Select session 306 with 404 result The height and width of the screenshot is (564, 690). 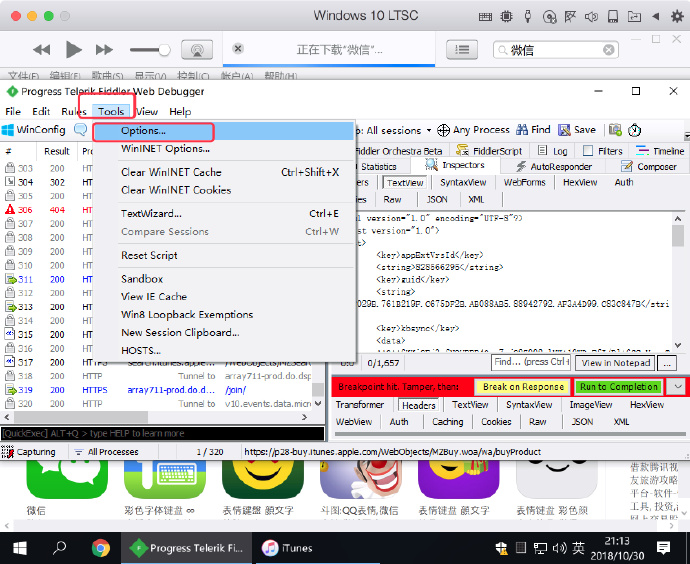pos(48,210)
